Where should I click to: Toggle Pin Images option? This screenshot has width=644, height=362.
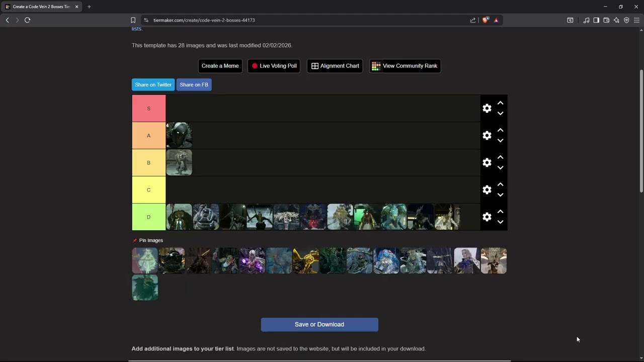(x=148, y=240)
